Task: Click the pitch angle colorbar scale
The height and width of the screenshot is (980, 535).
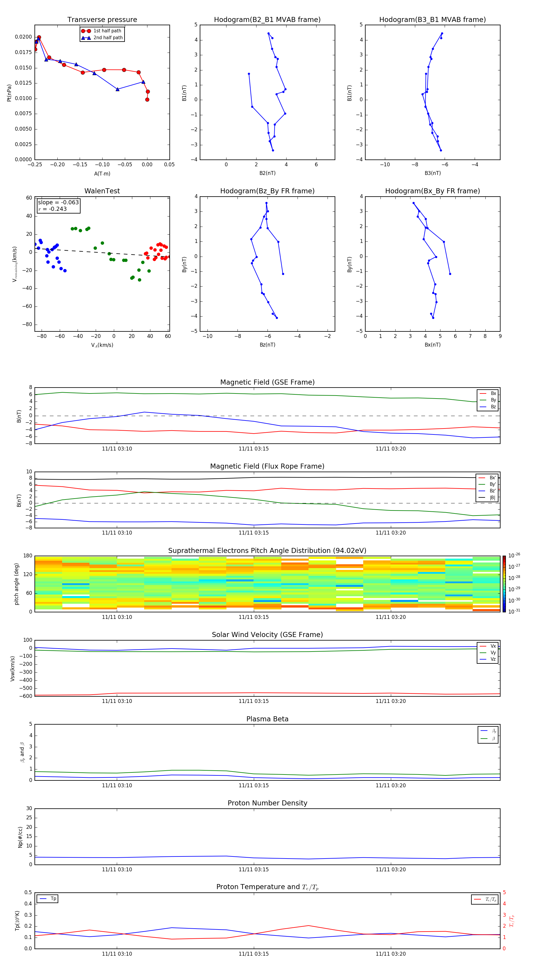Action: click(504, 584)
